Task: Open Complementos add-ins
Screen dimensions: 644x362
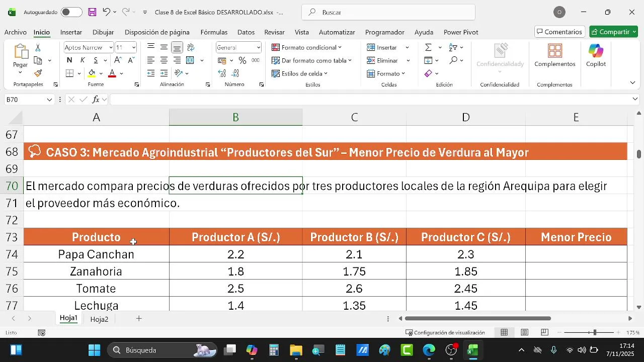Action: coord(555,55)
